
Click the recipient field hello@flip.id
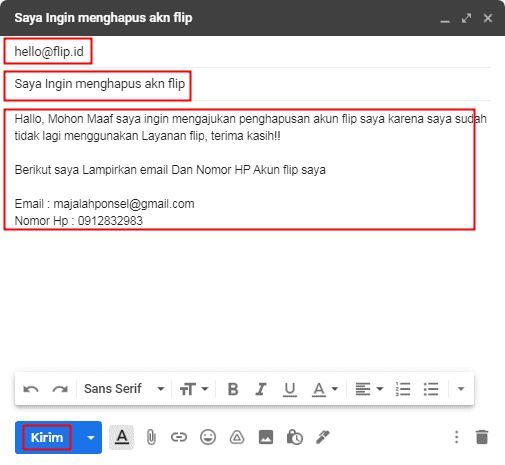[49, 52]
